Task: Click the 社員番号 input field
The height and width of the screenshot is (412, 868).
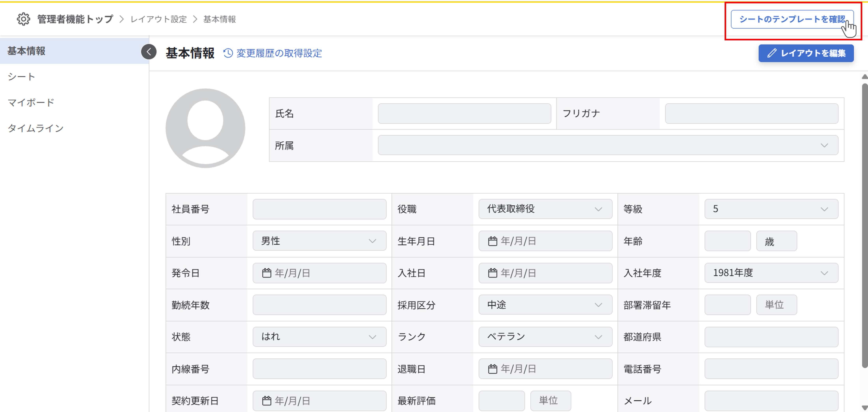Action: (x=319, y=209)
